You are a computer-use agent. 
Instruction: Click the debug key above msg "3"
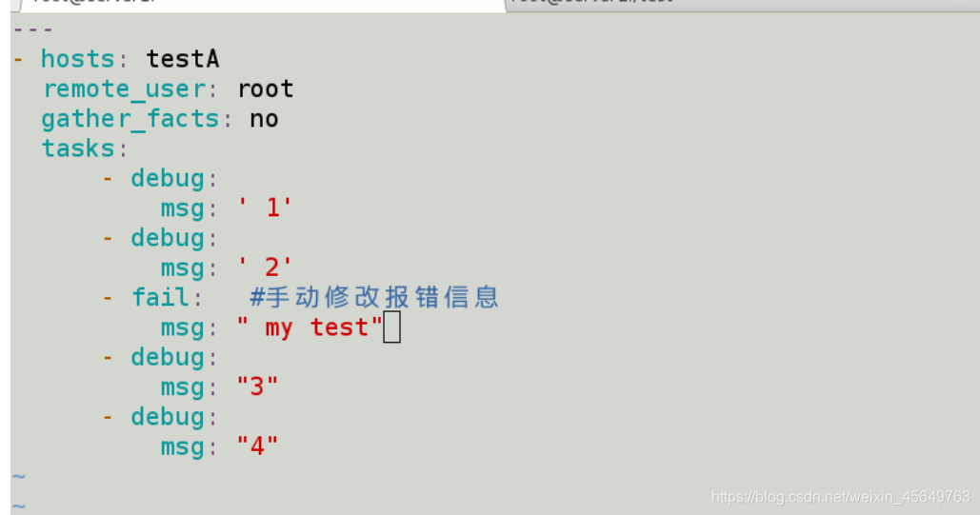tap(173, 358)
